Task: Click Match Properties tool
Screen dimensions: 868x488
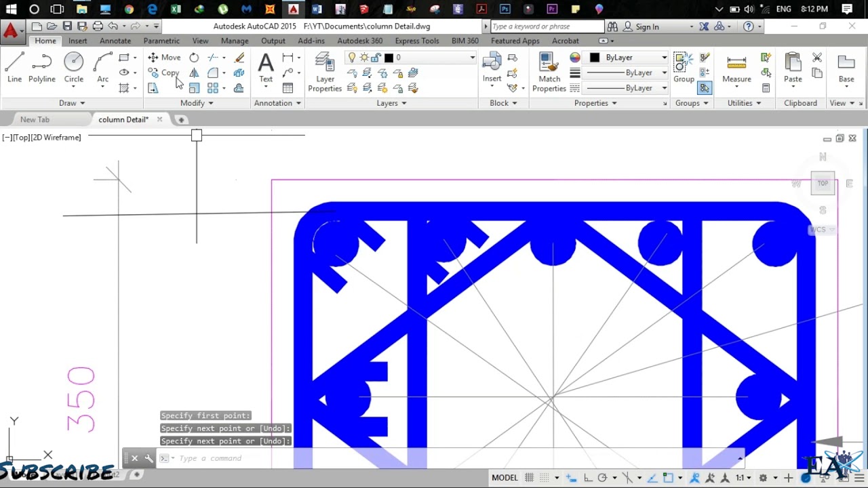Action: point(549,72)
